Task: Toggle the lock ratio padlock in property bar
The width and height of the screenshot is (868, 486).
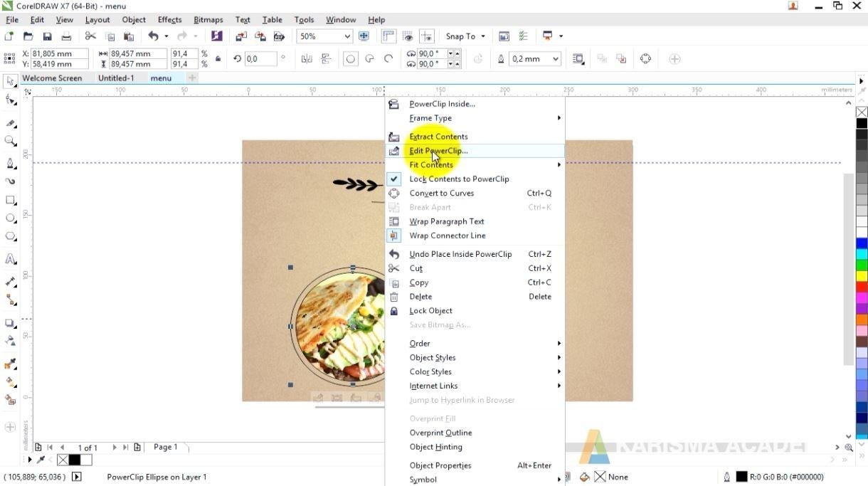Action: [218, 58]
